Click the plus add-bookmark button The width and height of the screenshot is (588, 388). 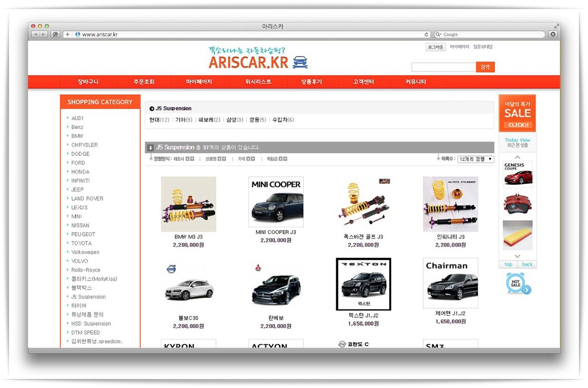click(67, 34)
